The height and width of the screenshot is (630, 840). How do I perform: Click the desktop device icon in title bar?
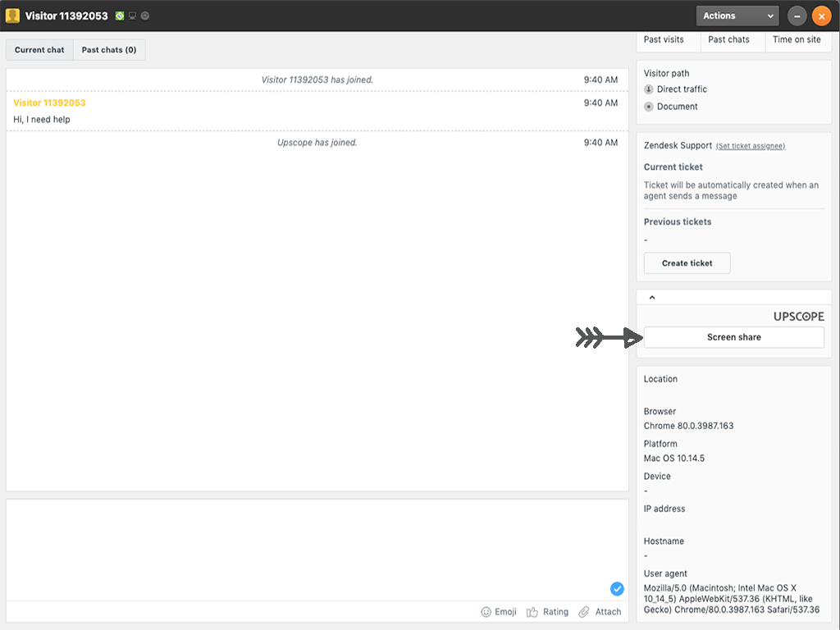point(132,16)
